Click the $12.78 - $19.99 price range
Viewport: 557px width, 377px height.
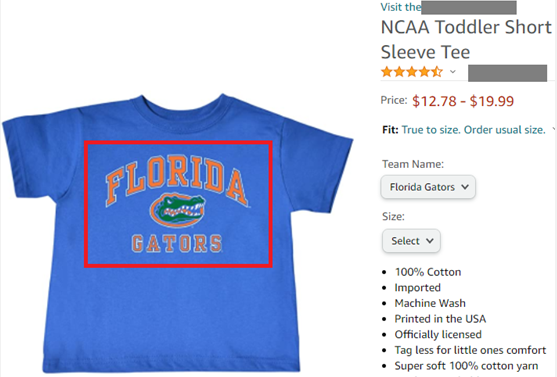pos(463,101)
